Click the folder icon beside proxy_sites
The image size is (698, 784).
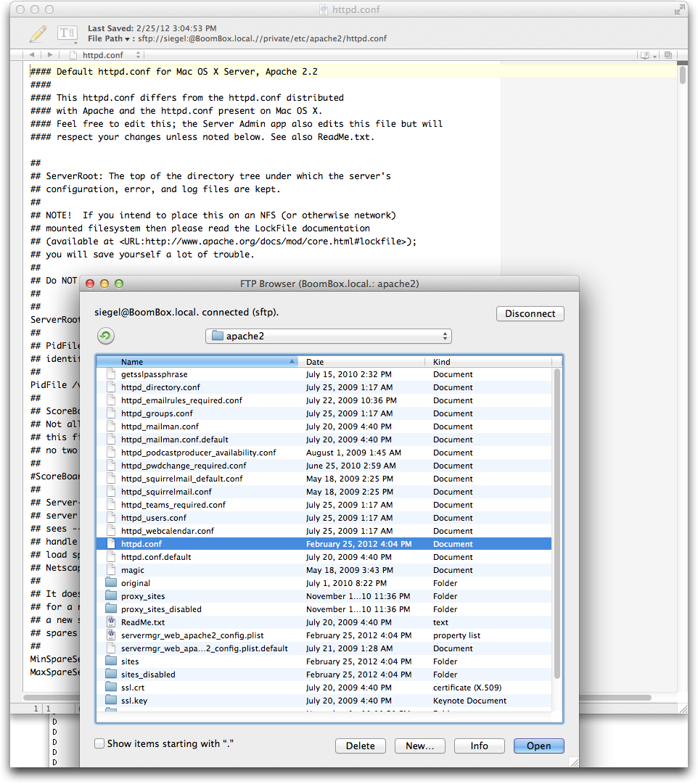tap(111, 595)
